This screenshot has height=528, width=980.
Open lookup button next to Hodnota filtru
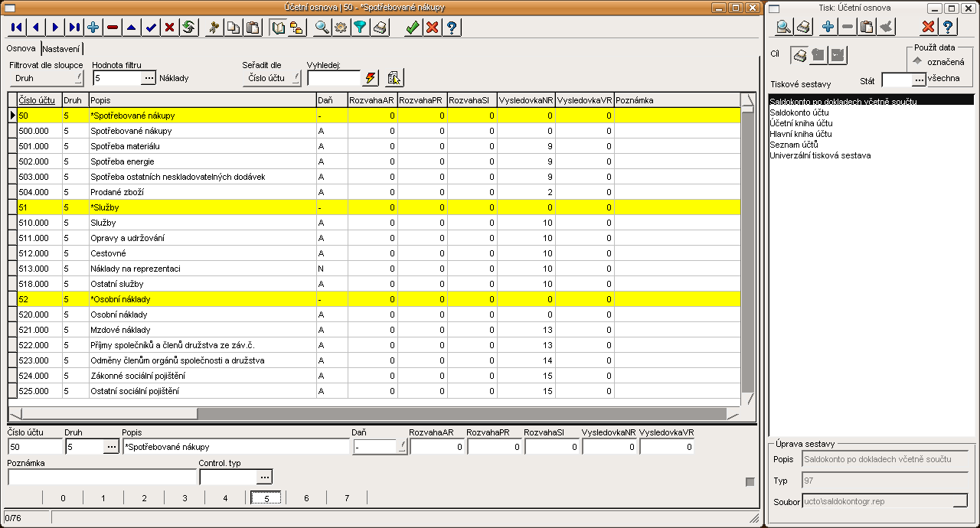(x=149, y=78)
